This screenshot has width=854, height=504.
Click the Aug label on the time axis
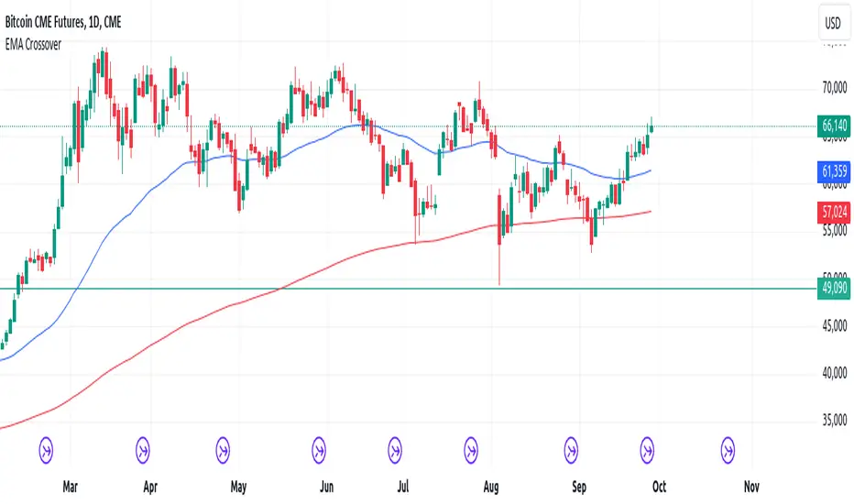491,487
